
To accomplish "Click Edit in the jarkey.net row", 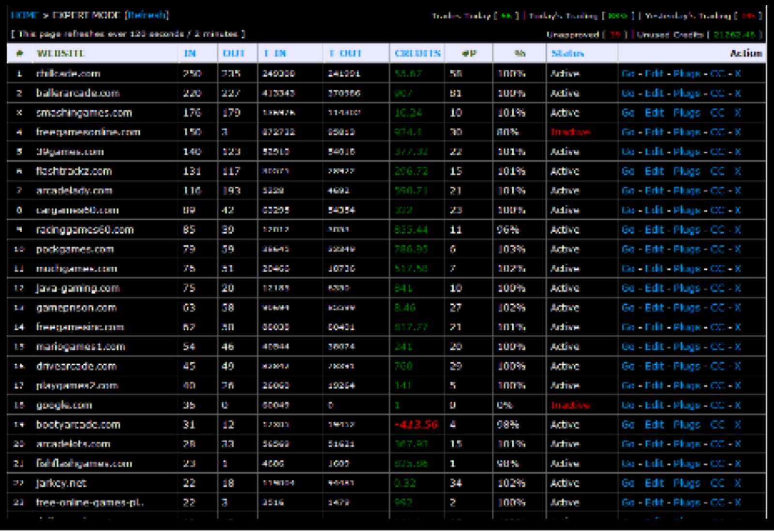I will pos(654,483).
